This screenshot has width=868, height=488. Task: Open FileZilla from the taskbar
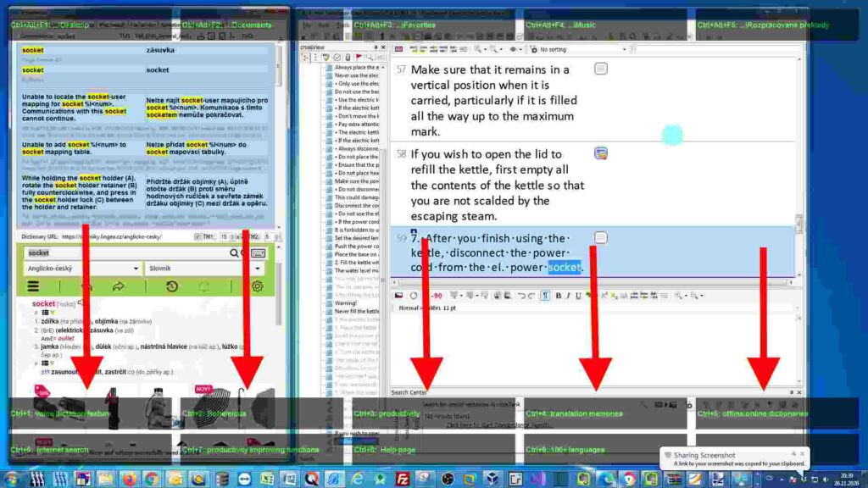coord(403,479)
